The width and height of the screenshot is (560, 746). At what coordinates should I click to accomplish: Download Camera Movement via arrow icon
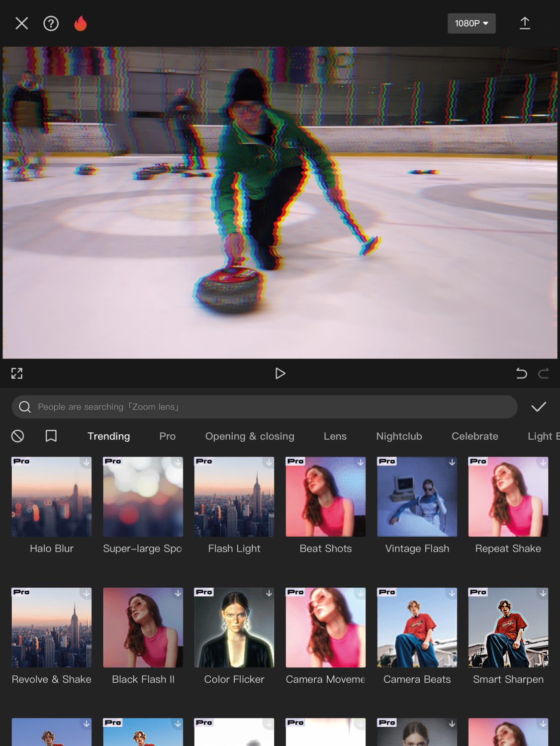click(361, 593)
